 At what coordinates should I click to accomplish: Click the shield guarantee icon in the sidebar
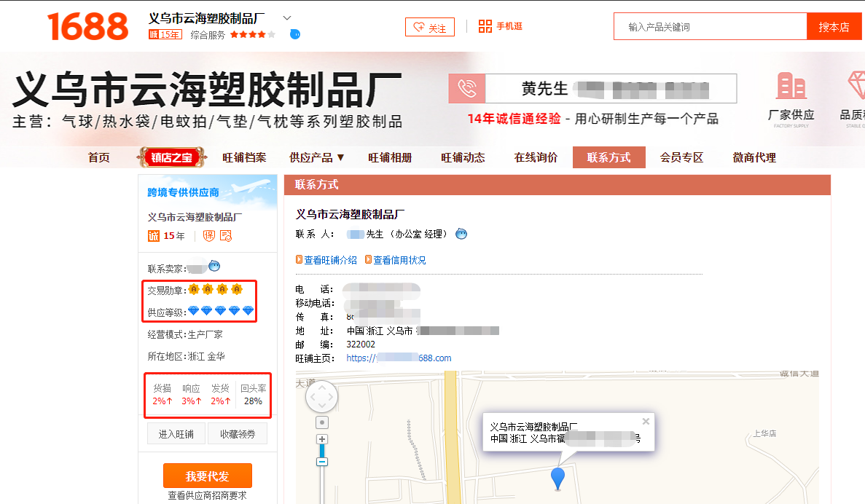(208, 236)
